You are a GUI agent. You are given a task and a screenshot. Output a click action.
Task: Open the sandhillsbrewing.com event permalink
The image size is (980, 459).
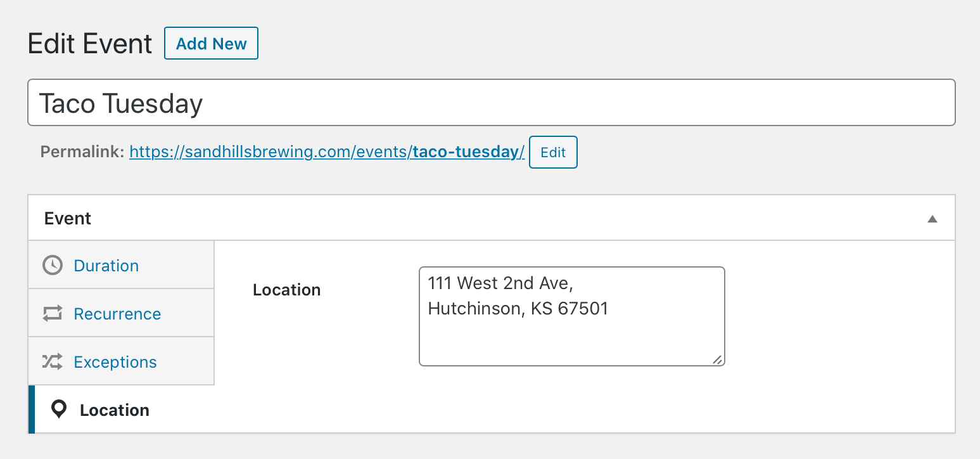[327, 152]
